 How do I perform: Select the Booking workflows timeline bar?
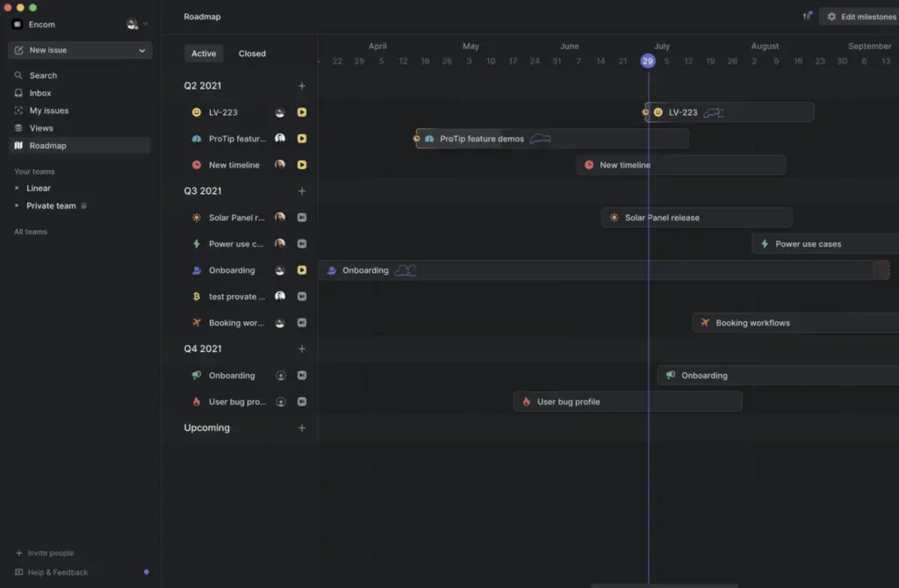pyautogui.click(x=795, y=323)
